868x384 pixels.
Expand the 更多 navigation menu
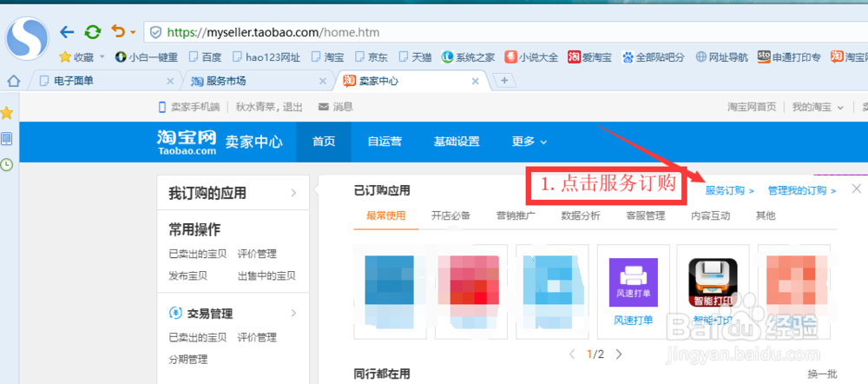[x=529, y=142]
